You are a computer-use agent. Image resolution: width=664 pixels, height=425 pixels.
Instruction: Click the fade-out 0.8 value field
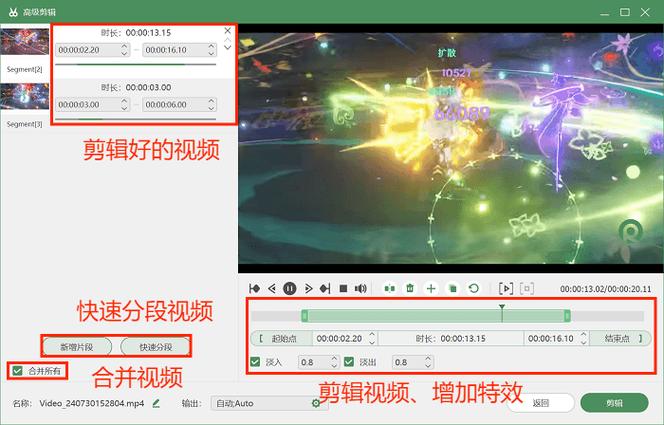408,362
